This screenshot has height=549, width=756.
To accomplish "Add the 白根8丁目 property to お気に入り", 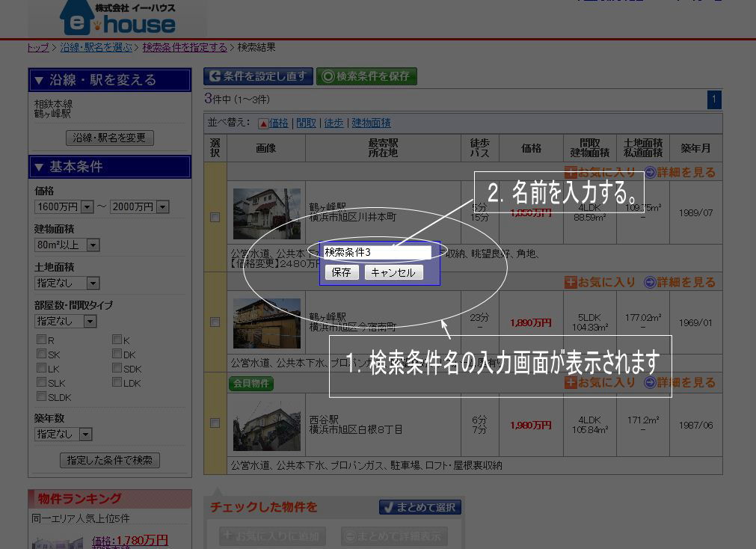I will point(600,382).
